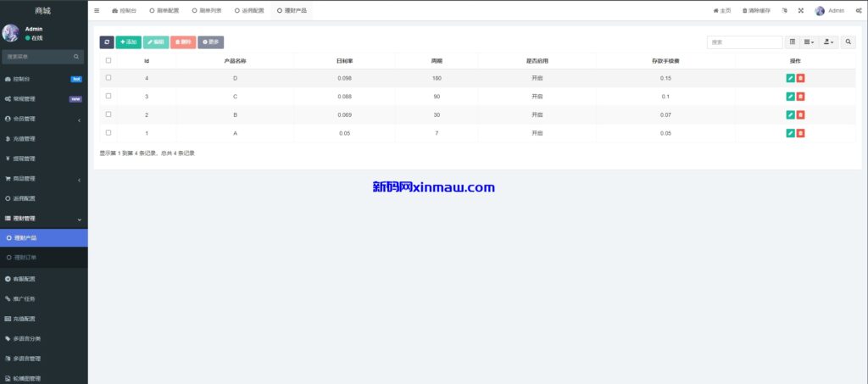868x384 pixels.
Task: Click the red delete icon for product C
Action: pos(800,97)
